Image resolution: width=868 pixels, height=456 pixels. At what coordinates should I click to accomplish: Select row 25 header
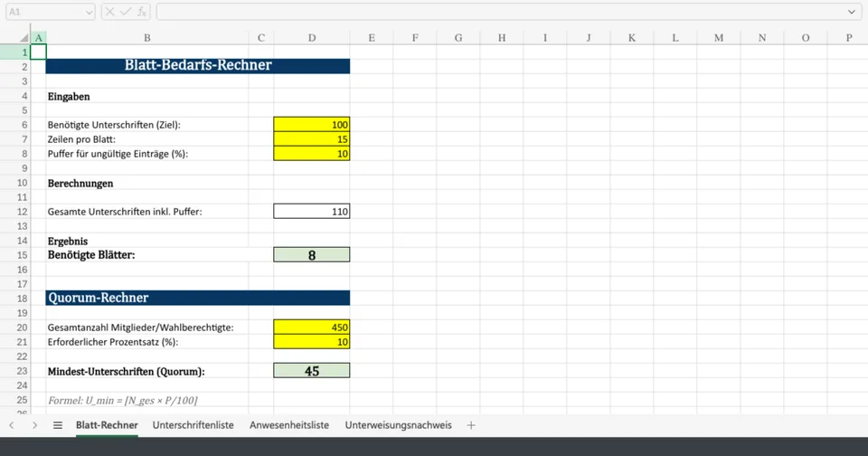pyautogui.click(x=15, y=400)
